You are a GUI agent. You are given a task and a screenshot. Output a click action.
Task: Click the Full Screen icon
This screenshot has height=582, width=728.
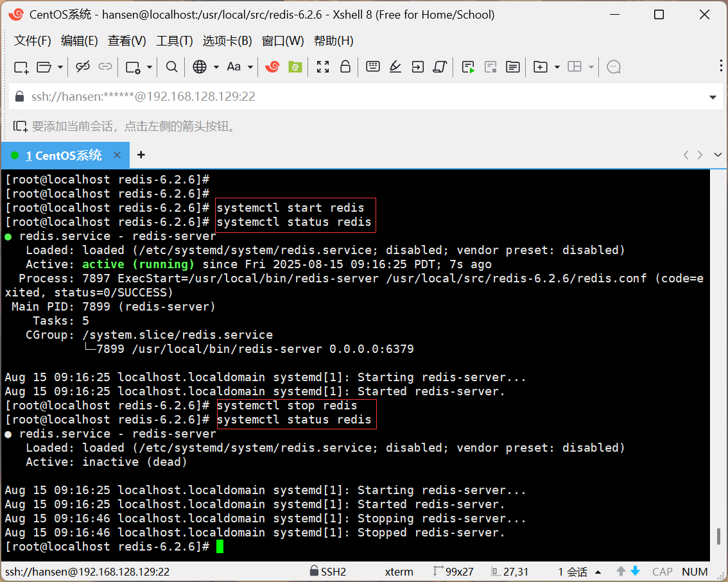(323, 67)
